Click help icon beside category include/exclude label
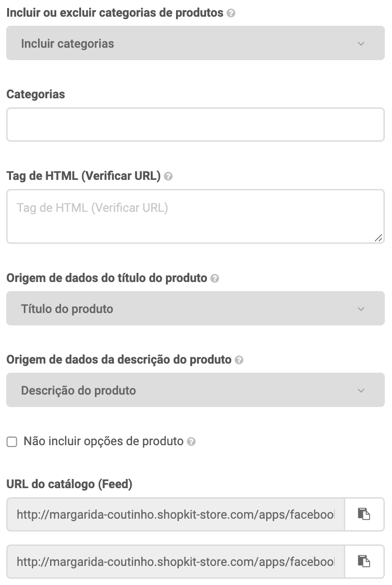The image size is (392, 585). coord(231,13)
